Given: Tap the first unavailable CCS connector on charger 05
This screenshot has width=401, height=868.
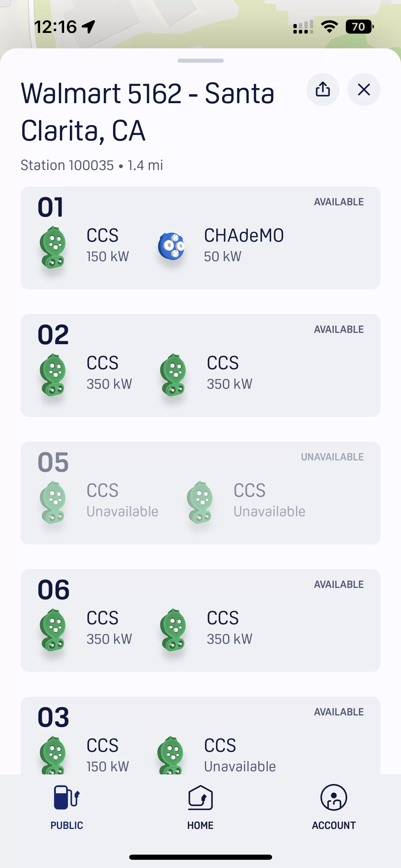Looking at the screenshot, I should (98, 502).
